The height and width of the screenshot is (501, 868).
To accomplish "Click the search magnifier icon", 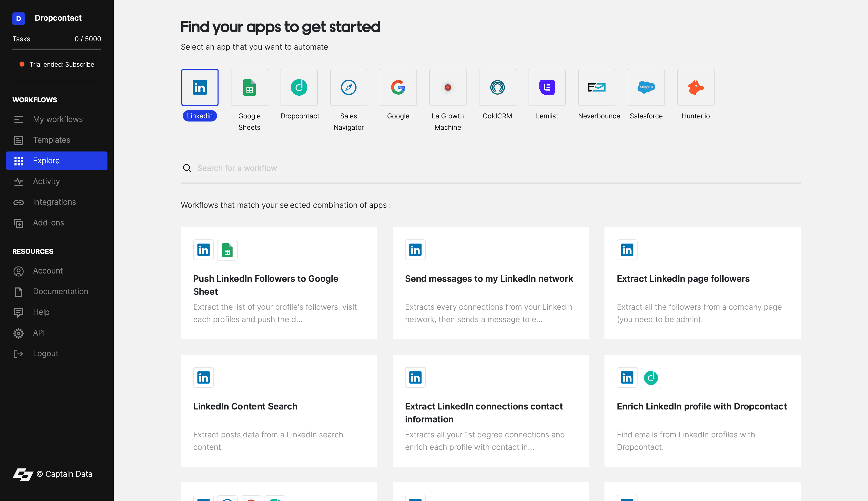I will 187,168.
